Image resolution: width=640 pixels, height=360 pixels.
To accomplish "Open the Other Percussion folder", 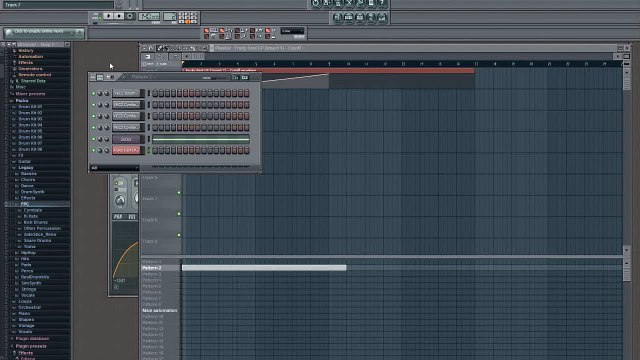I will (x=42, y=229).
